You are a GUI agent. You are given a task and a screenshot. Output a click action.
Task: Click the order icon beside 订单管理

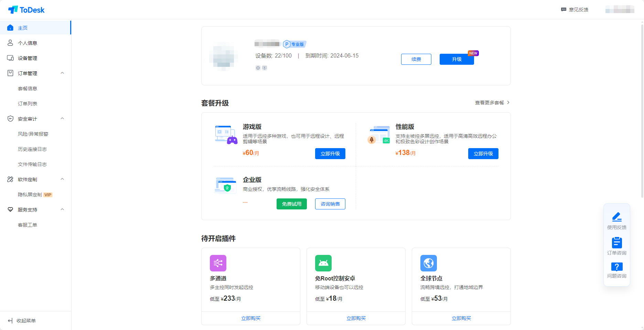pyautogui.click(x=10, y=73)
